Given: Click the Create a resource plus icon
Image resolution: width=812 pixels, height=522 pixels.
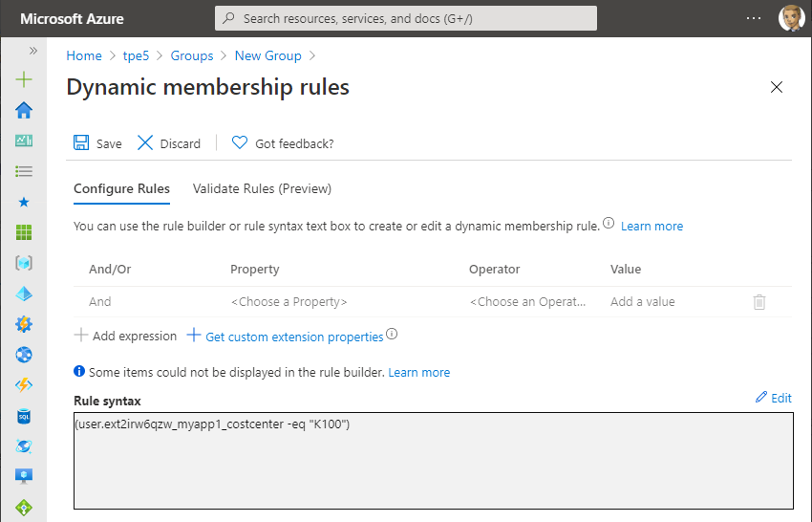Looking at the screenshot, I should (x=24, y=79).
